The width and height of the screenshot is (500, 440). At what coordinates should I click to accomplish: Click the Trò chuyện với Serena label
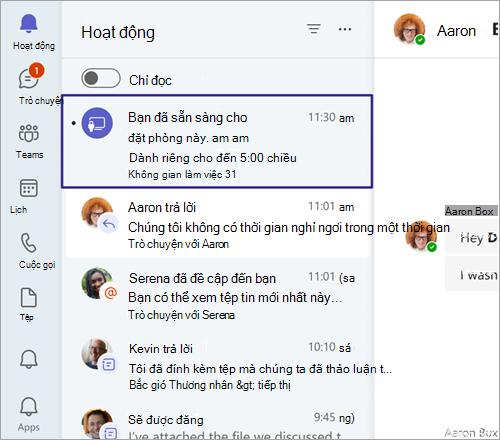(x=182, y=315)
